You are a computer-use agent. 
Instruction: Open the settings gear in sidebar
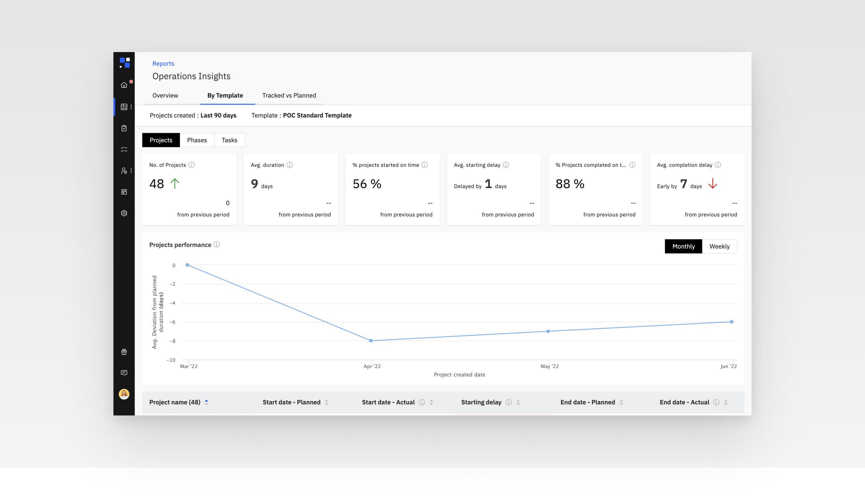(124, 213)
